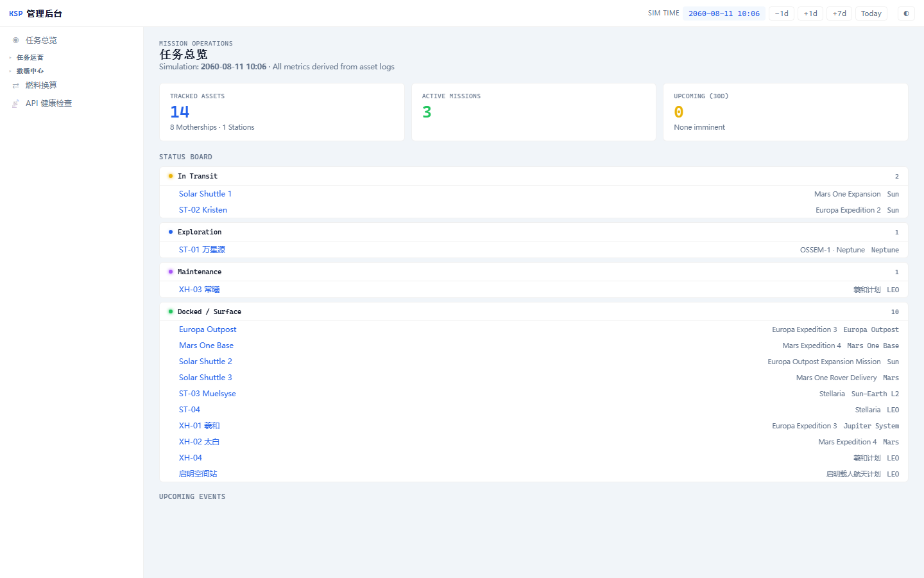The image size is (924, 578).
Task: Advance simulation time with +7d
Action: tap(839, 13)
